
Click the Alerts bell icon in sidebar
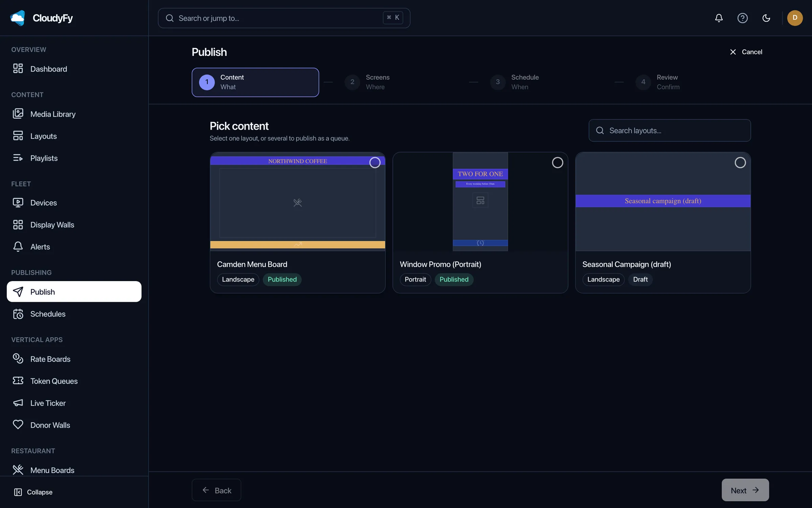(x=18, y=247)
